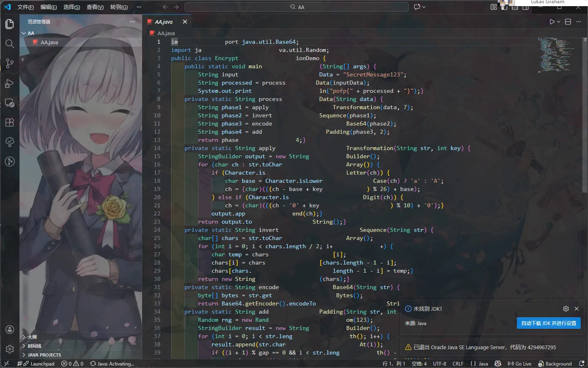Click 自动下载 JDK 并进行设置 button
The height and width of the screenshot is (368, 588).
pos(548,323)
